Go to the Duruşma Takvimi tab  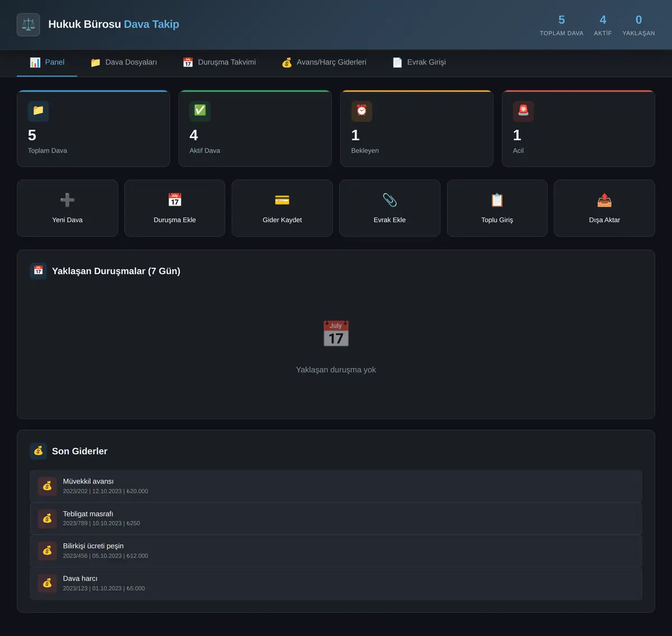tap(220, 63)
